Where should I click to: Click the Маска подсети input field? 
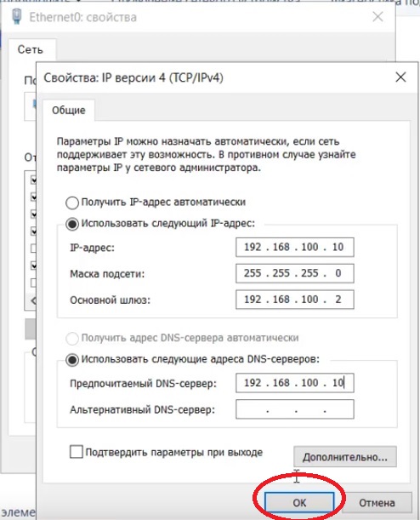(295, 273)
